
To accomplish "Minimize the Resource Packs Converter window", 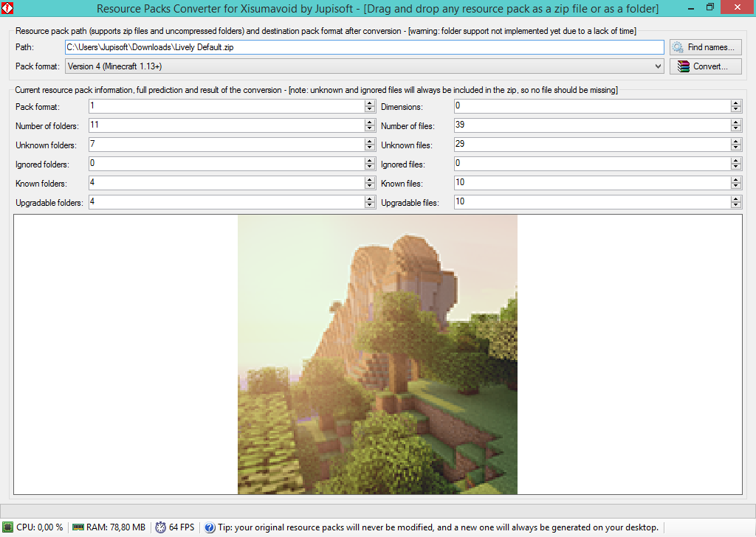I will (691, 7).
